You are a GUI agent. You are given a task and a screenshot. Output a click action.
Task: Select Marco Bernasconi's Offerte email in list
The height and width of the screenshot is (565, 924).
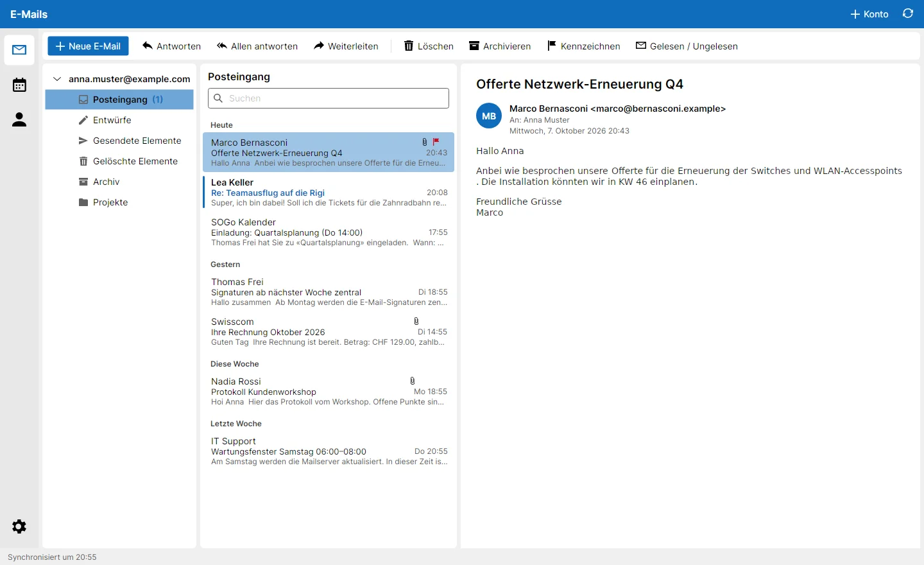pos(329,152)
